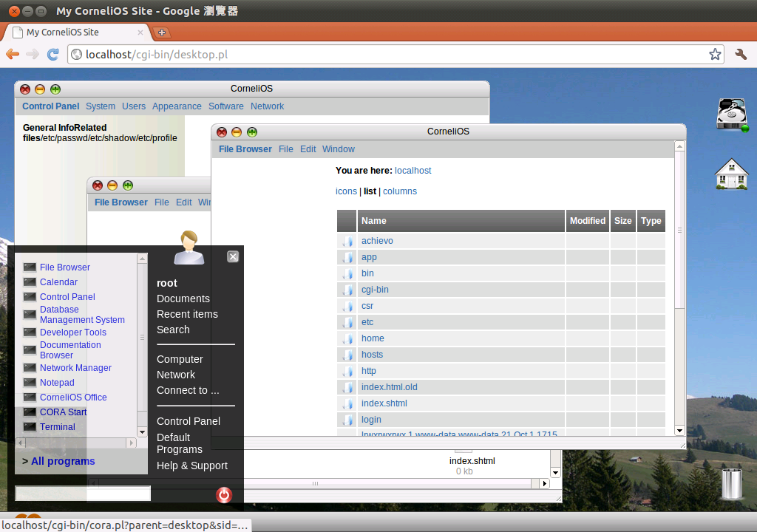Click the icon beside CORA Start
The image size is (757, 532).
click(x=30, y=412)
